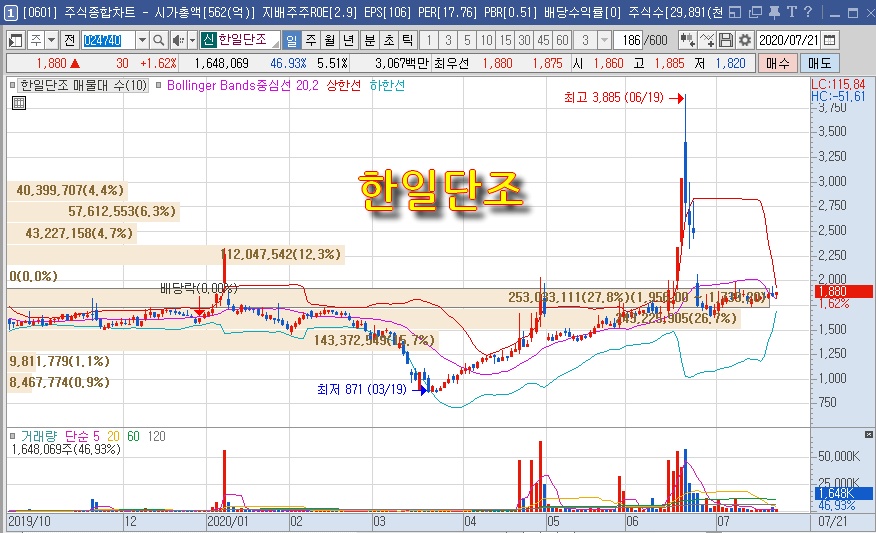Click the candle count 186 field

click(629, 40)
